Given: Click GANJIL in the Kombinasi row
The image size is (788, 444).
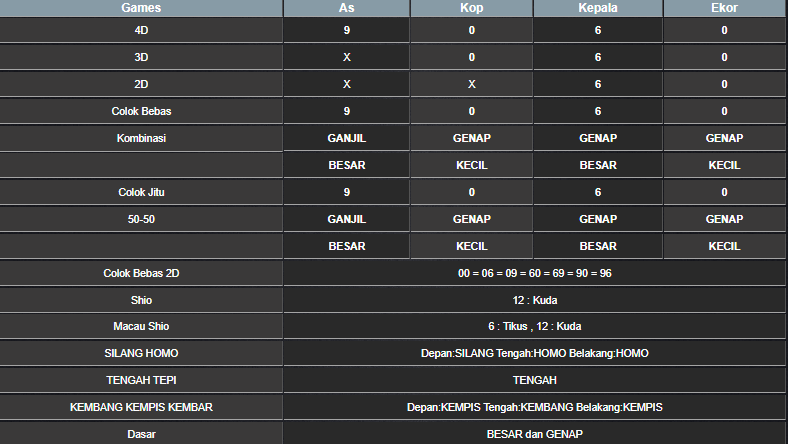Looking at the screenshot, I should [x=346, y=138].
